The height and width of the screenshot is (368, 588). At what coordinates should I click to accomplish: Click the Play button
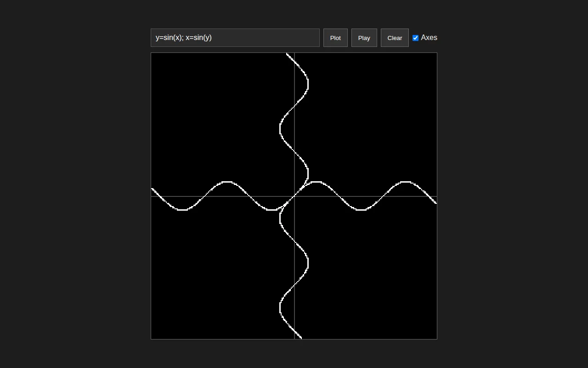point(364,38)
